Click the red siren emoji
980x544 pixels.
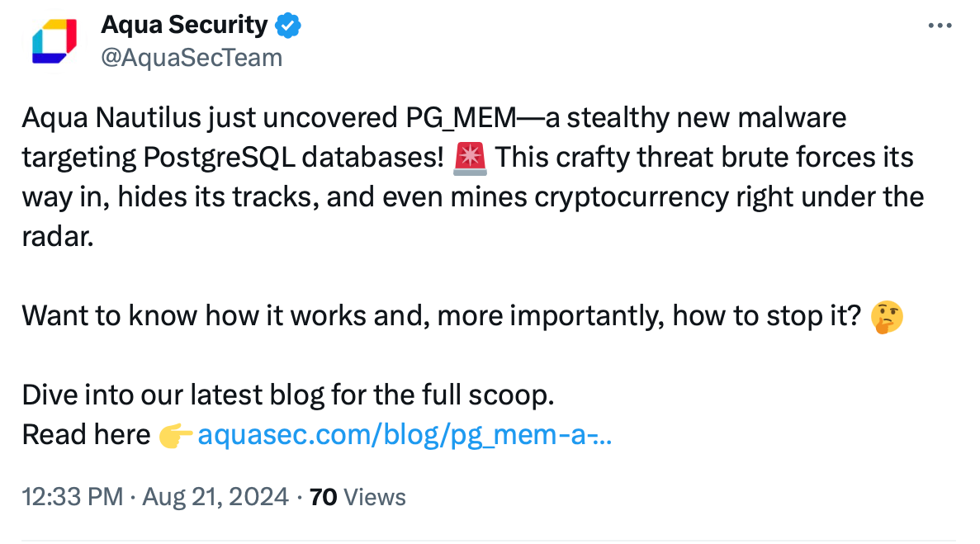tap(470, 158)
